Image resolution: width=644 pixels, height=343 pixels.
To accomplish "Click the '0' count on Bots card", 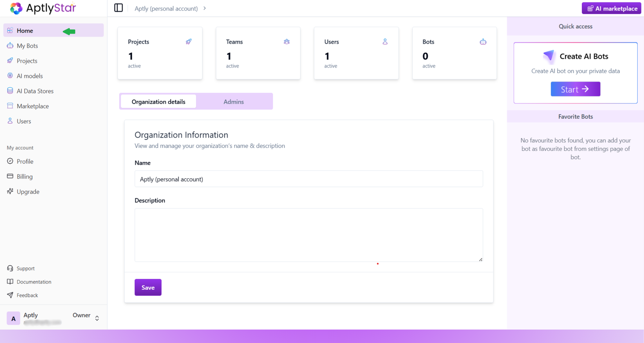I will 425,56.
